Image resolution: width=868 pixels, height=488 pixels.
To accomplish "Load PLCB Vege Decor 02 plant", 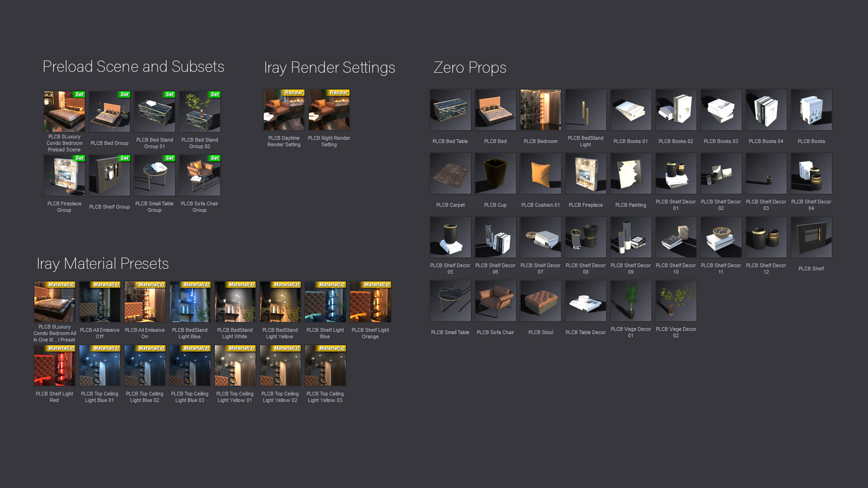I will coord(676,301).
